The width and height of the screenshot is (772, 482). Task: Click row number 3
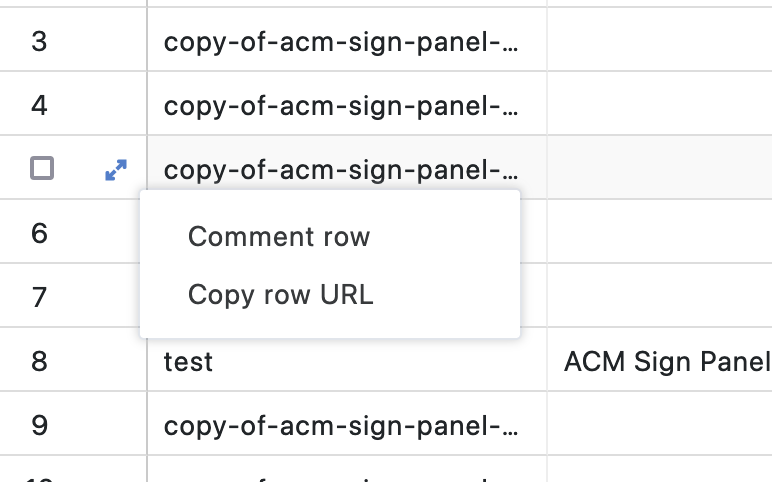(x=40, y=42)
